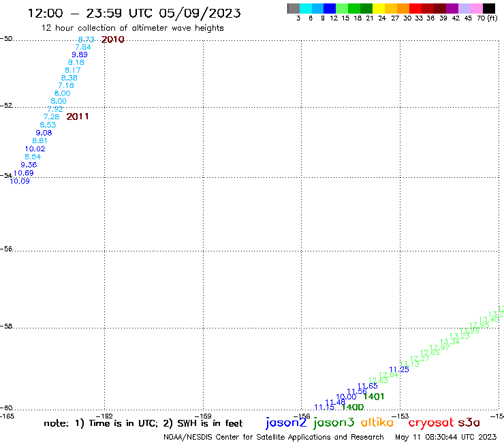Screen dimensions: 504x443
Task: Click the NOAA/NESDIS Center credit line
Action: pos(274,437)
